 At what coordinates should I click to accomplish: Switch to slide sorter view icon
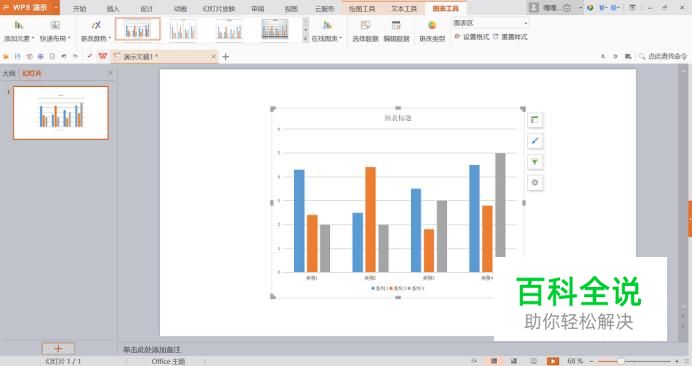(x=514, y=361)
